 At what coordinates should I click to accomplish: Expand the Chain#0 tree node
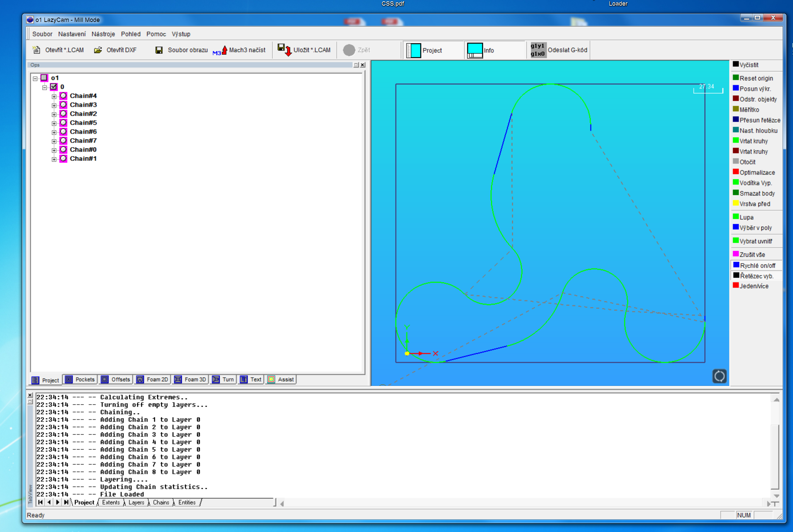(54, 150)
